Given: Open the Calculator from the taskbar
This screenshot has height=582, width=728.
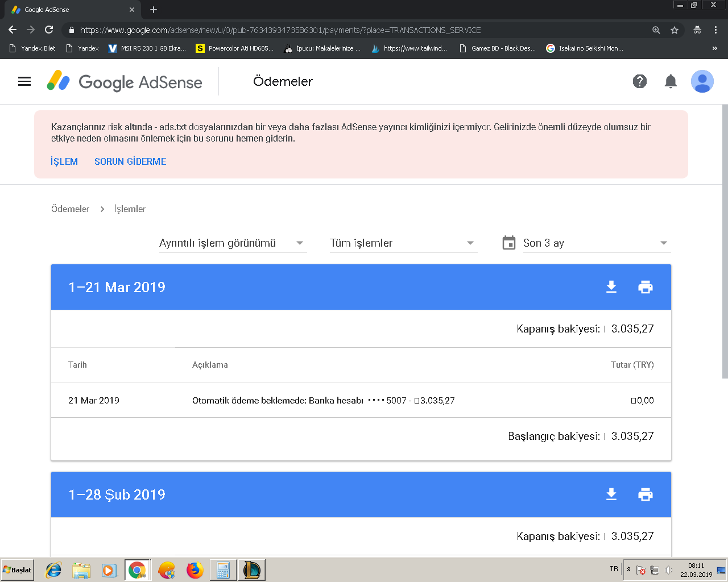Looking at the screenshot, I should tap(223, 570).
